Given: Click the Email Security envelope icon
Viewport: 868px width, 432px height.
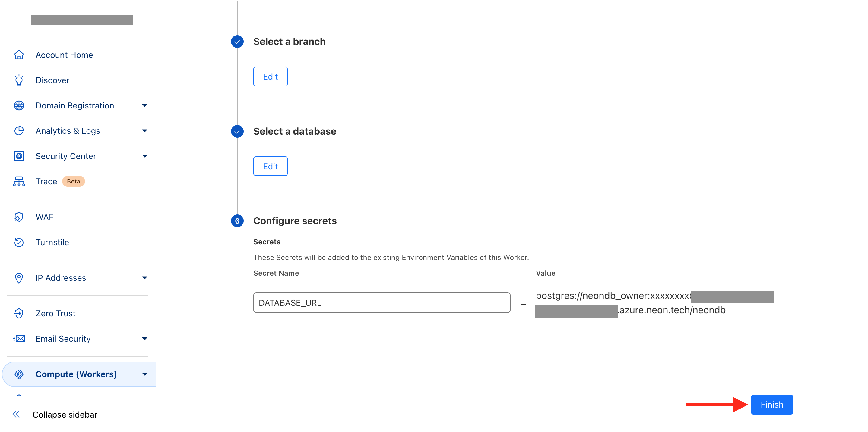Looking at the screenshot, I should (x=19, y=339).
